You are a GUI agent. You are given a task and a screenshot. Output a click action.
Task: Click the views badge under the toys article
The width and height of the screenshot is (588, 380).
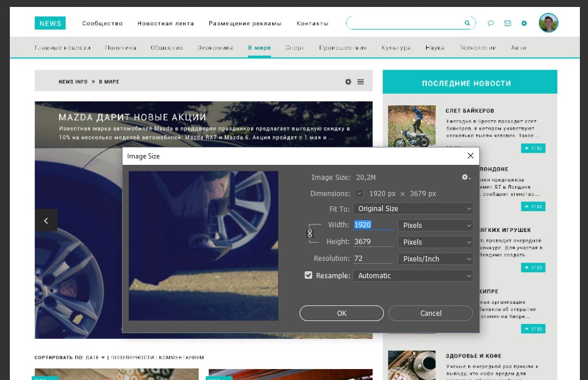click(x=533, y=267)
